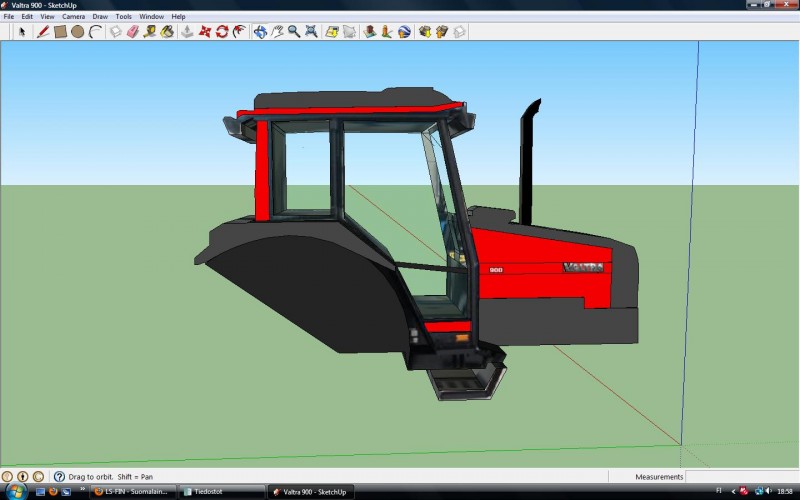Select the Rotate tool
800x500 pixels.
[222, 32]
